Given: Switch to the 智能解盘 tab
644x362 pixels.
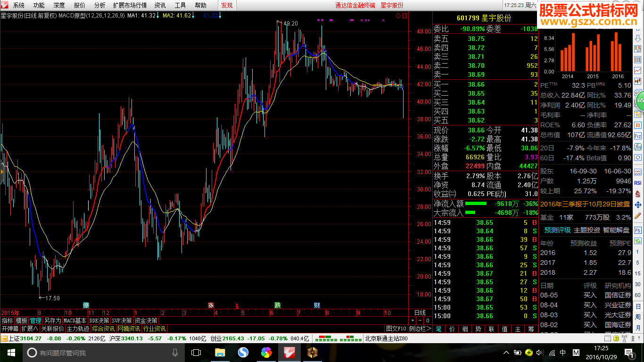Looking at the screenshot, I should tap(616, 230).
